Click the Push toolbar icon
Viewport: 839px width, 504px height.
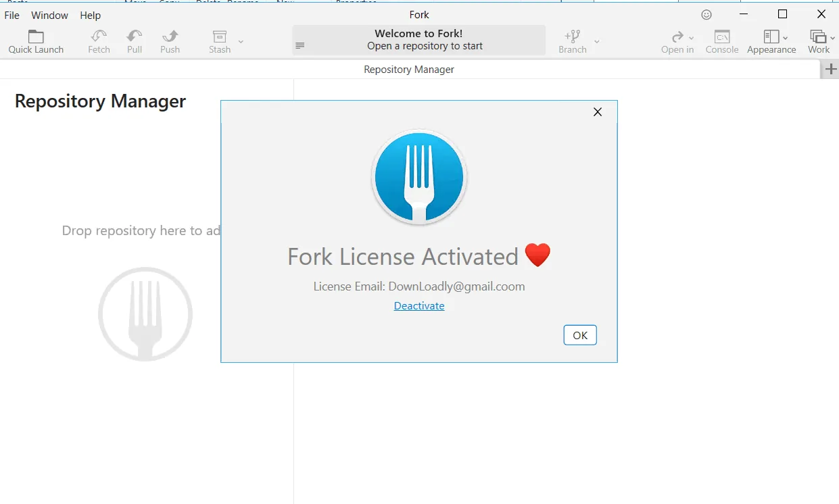point(170,36)
